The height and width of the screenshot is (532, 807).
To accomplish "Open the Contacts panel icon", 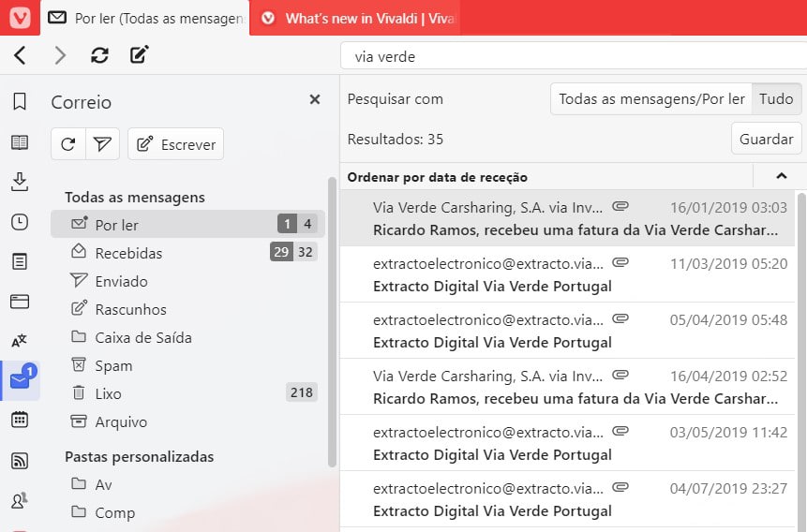I will pos(20,500).
